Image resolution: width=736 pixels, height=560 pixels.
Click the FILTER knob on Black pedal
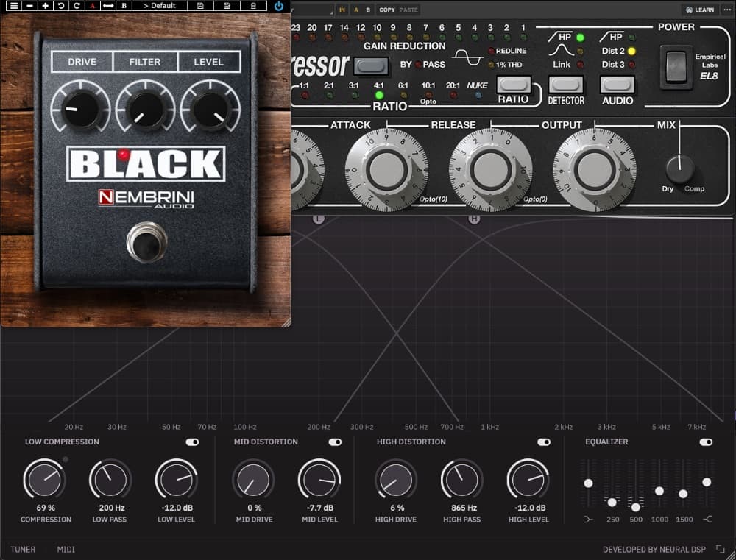click(x=146, y=110)
